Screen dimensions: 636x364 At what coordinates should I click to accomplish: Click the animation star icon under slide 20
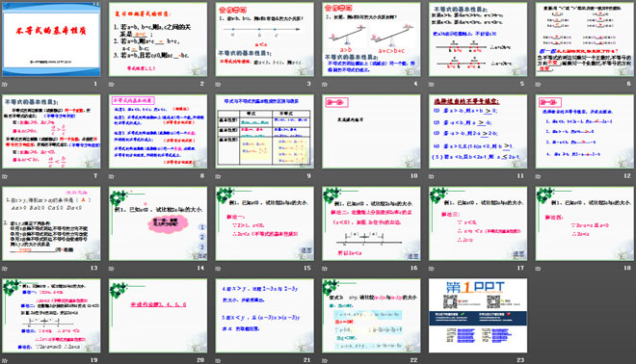pyautogui.click(x=112, y=360)
